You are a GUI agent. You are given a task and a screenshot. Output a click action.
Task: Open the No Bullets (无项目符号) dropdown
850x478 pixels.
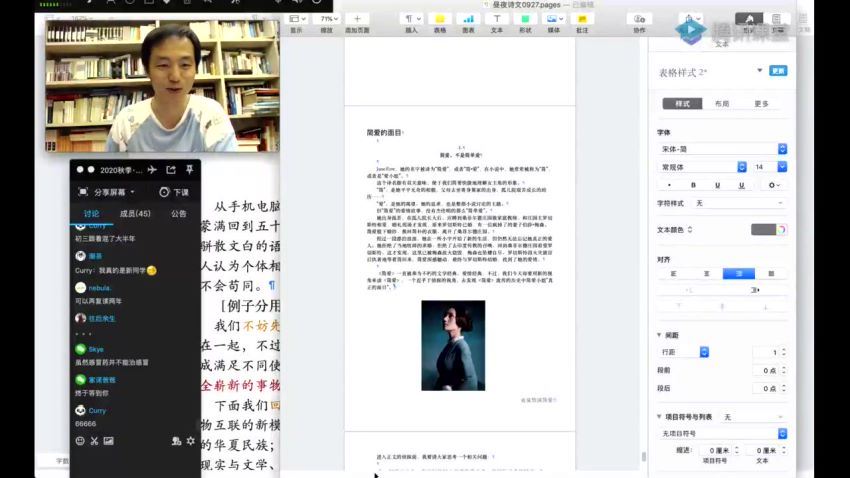point(722,434)
